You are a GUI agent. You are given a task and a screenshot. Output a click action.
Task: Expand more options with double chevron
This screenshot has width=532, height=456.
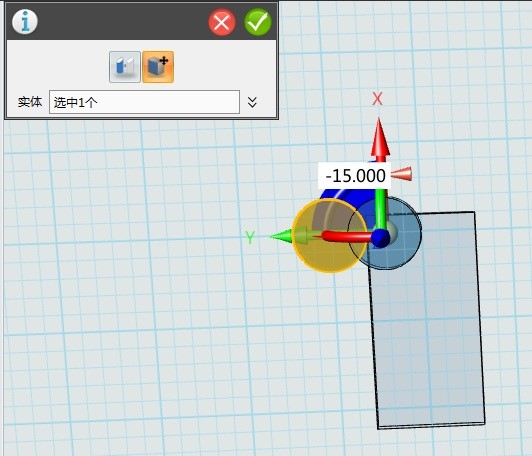tap(252, 102)
